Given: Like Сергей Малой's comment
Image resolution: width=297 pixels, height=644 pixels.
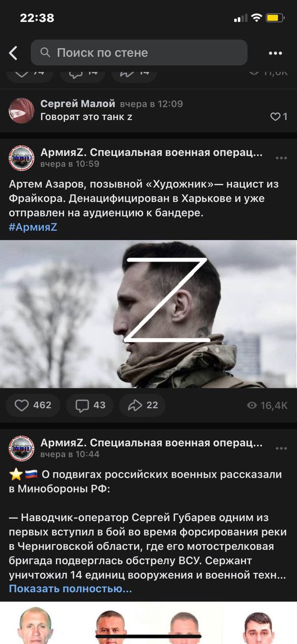Looking at the screenshot, I should coord(279,117).
